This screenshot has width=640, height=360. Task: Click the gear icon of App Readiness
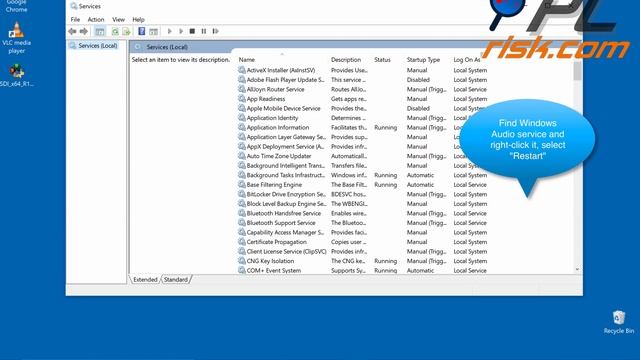[x=242, y=99]
